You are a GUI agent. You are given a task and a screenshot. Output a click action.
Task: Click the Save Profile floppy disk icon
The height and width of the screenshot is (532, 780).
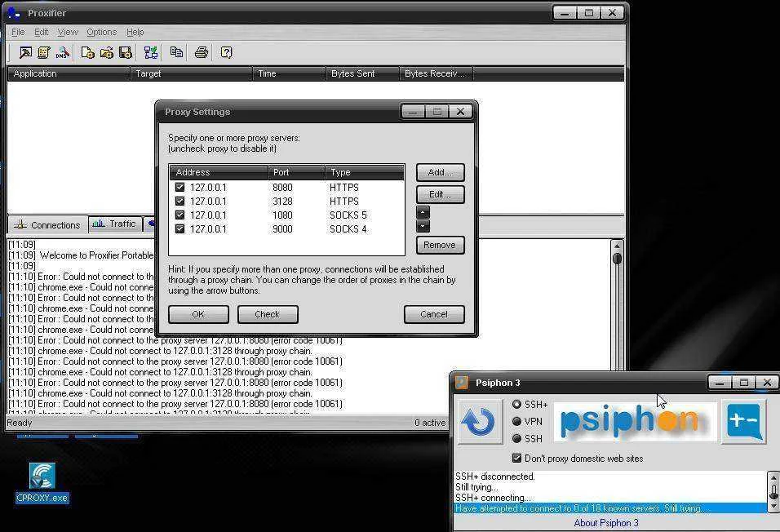[x=126, y=52]
